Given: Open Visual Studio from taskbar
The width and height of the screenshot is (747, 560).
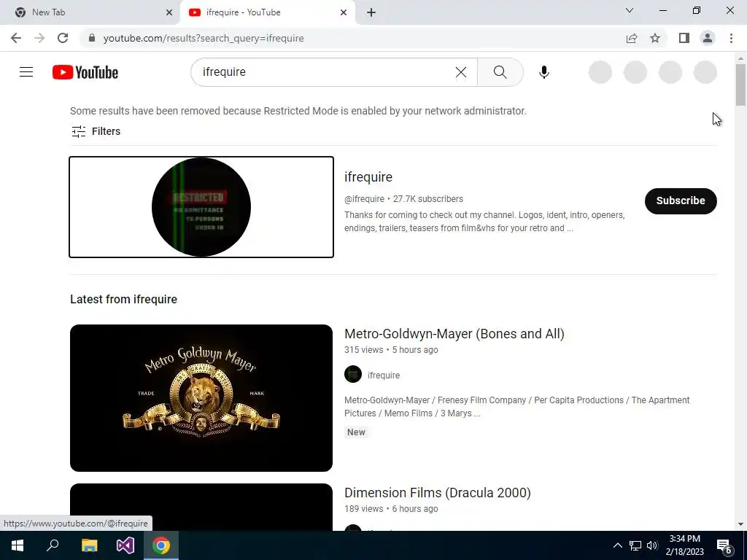Looking at the screenshot, I should [125, 545].
